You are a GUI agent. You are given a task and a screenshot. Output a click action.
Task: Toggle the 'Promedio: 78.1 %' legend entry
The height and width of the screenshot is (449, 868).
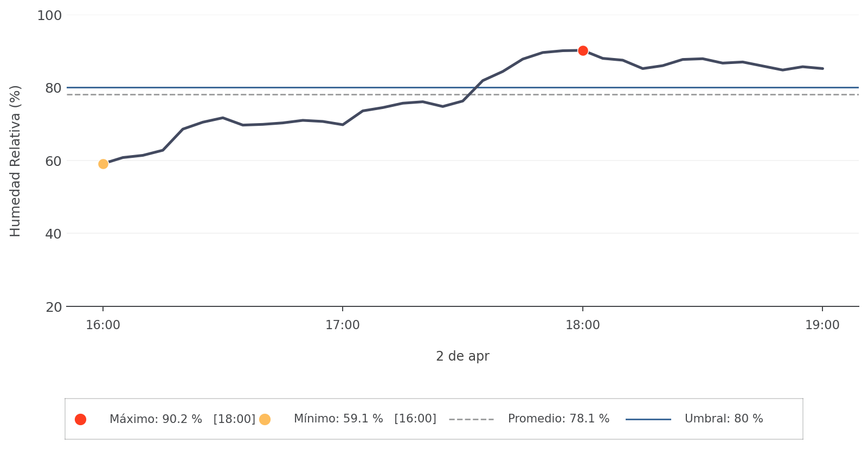point(558,419)
